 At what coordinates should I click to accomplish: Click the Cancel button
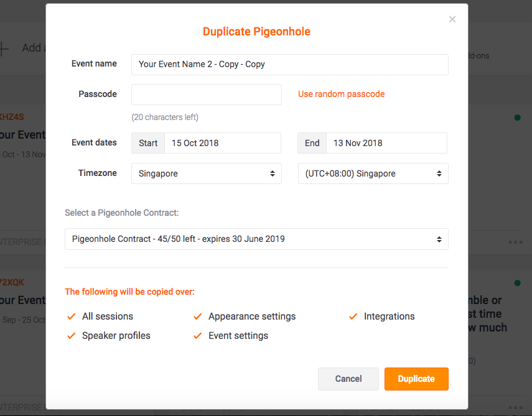tap(348, 379)
